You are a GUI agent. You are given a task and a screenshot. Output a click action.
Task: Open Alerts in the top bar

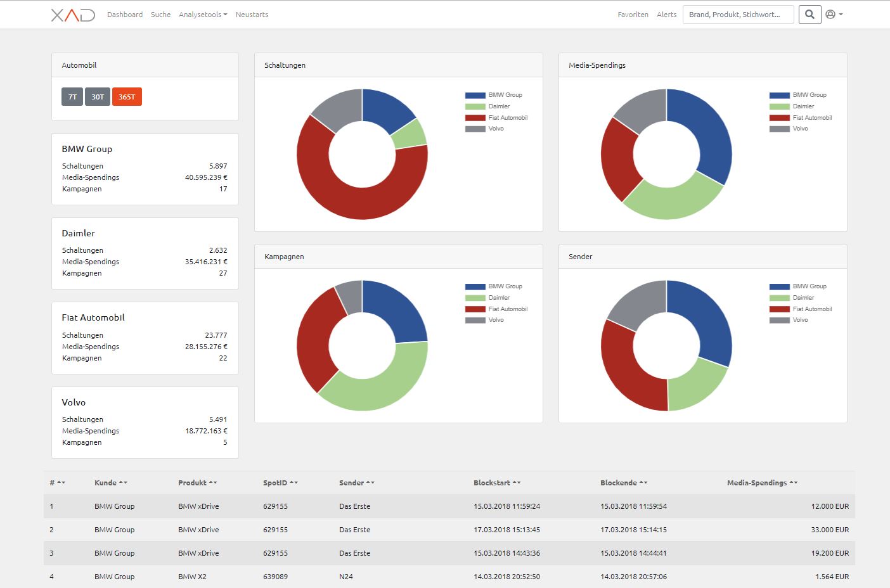[666, 15]
